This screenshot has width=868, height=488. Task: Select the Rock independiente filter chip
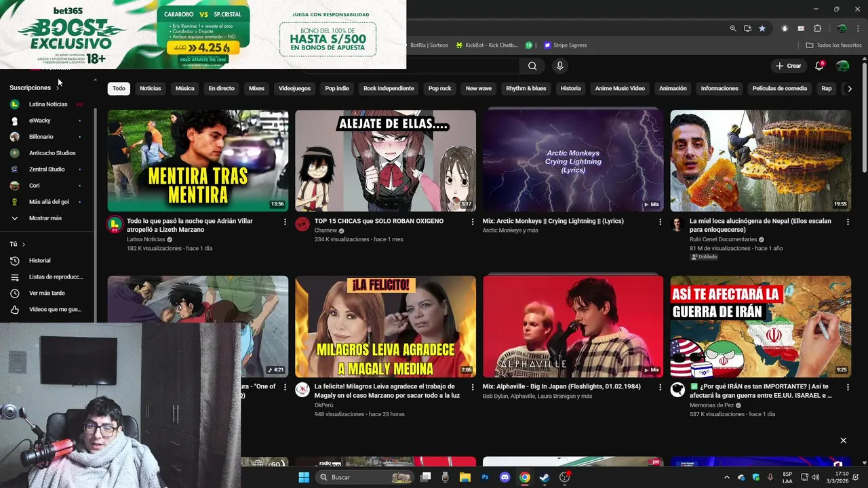click(x=389, y=89)
